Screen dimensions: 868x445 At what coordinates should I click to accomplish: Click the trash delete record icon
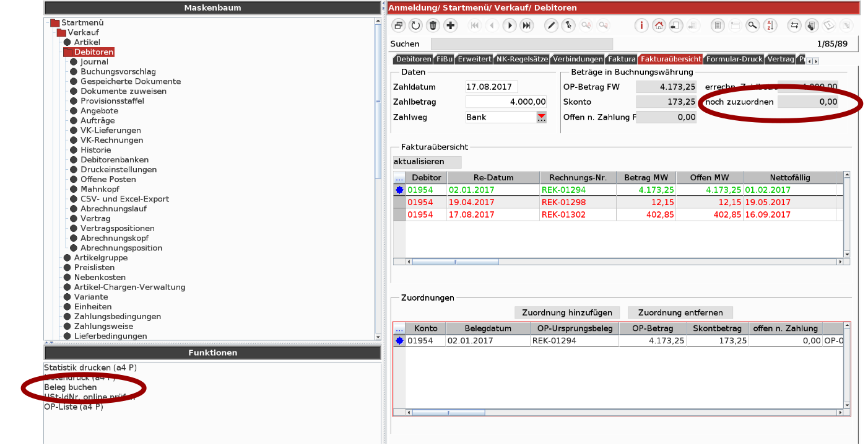pyautogui.click(x=433, y=25)
